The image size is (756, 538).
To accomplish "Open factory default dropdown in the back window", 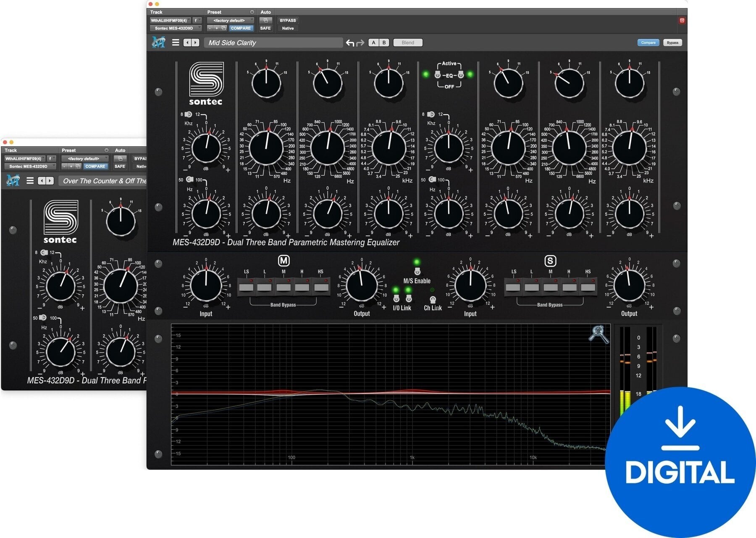I will pos(85,158).
